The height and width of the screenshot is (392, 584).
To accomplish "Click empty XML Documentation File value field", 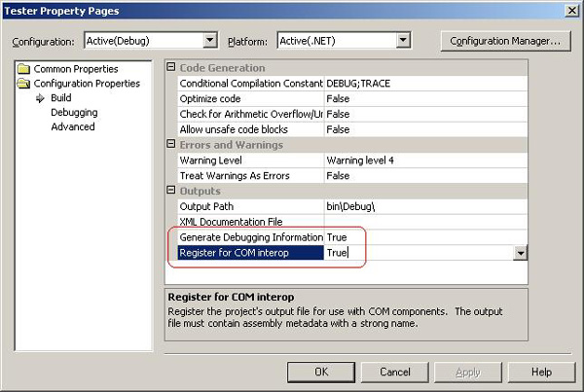I will pyautogui.click(x=425, y=222).
